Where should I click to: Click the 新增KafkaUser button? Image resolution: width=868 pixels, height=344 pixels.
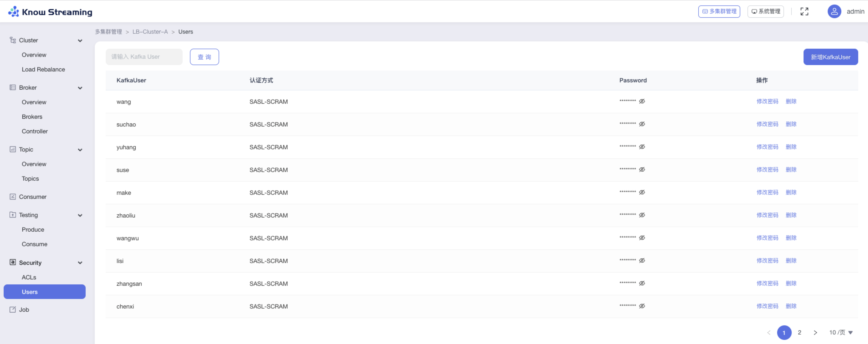(x=830, y=57)
